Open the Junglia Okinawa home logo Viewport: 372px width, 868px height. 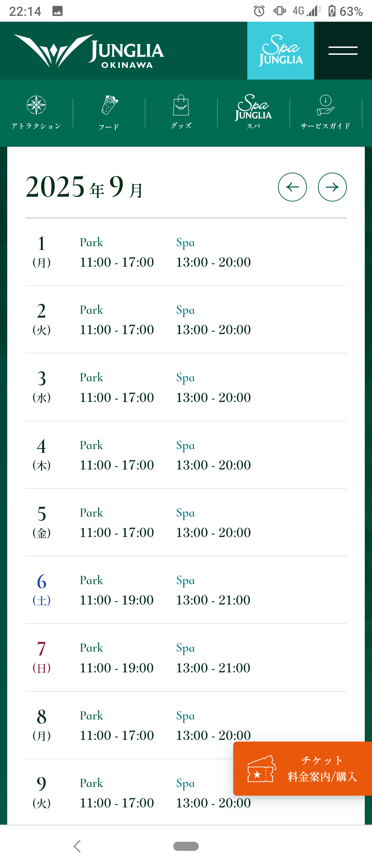pyautogui.click(x=89, y=51)
